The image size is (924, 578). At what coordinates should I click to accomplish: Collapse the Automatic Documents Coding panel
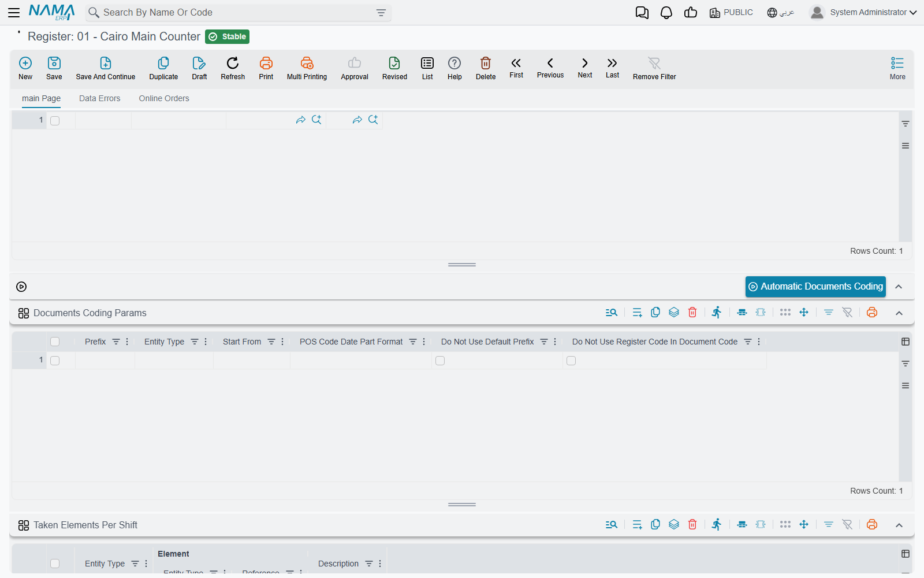[x=899, y=287]
